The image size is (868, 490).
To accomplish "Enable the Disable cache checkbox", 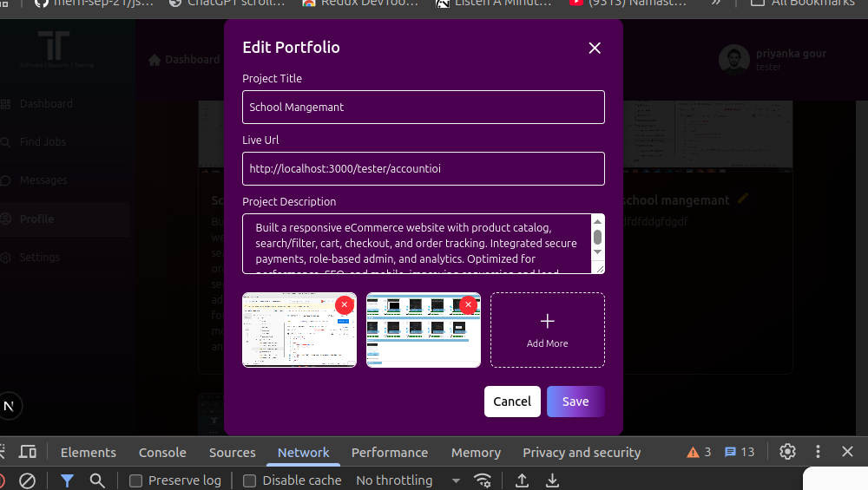I will (x=250, y=480).
